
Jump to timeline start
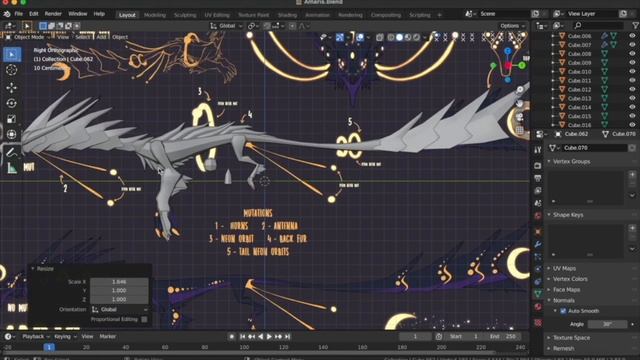(x=242, y=336)
